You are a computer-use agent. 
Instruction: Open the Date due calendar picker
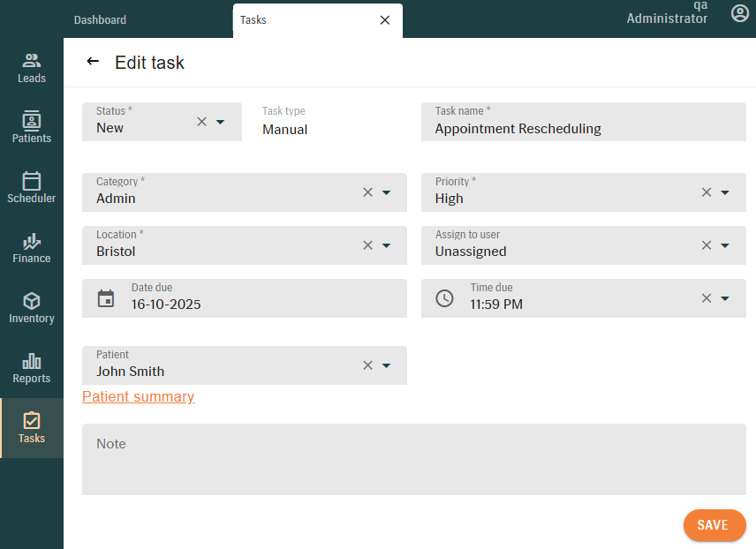coord(106,298)
